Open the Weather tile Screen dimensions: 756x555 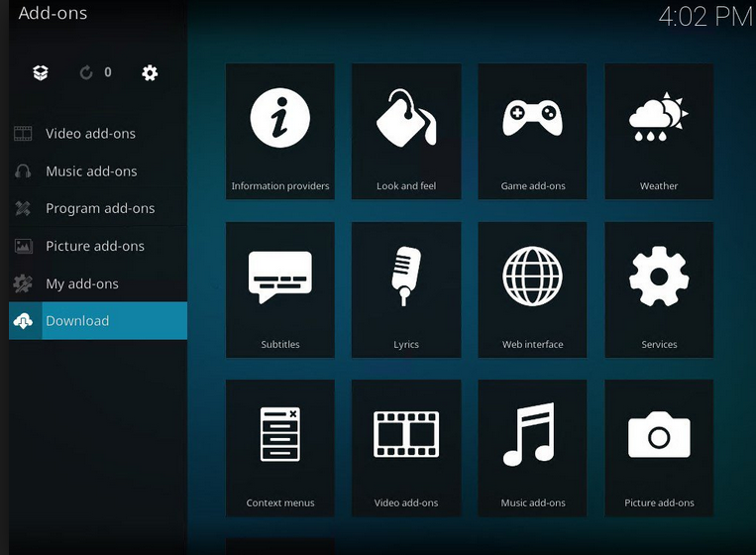coord(659,131)
